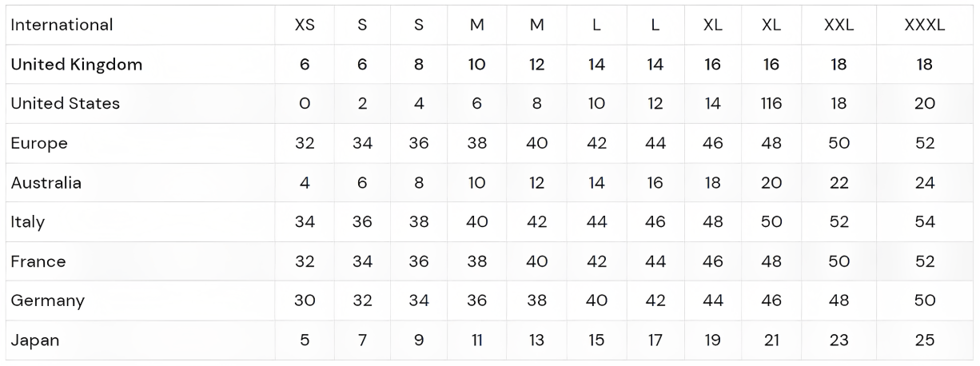Select the Germany row label

[x=47, y=300]
